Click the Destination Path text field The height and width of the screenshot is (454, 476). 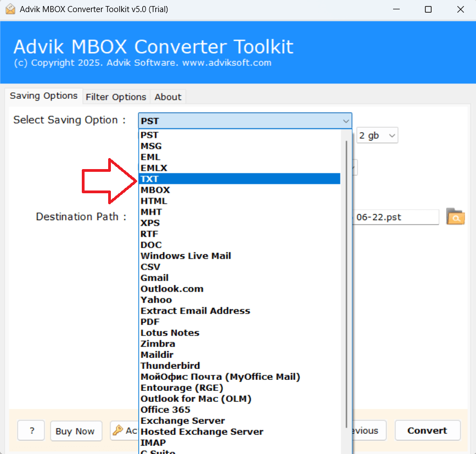395,217
